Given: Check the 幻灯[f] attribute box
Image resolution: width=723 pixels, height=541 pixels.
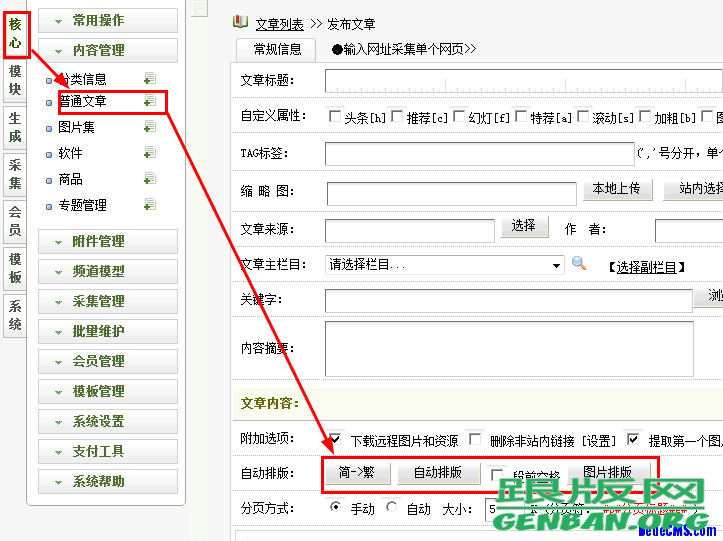Looking at the screenshot, I should [459, 116].
